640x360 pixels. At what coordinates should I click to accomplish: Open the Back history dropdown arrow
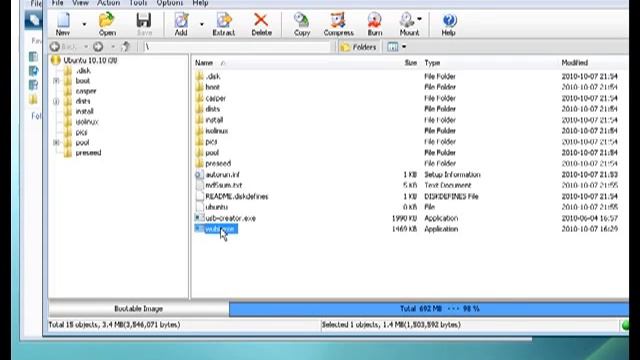tap(86, 47)
